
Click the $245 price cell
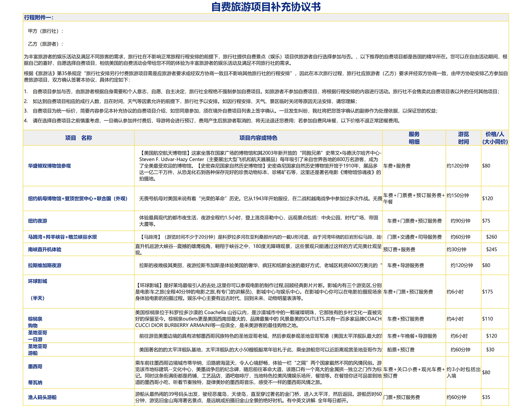pyautogui.click(x=495, y=249)
